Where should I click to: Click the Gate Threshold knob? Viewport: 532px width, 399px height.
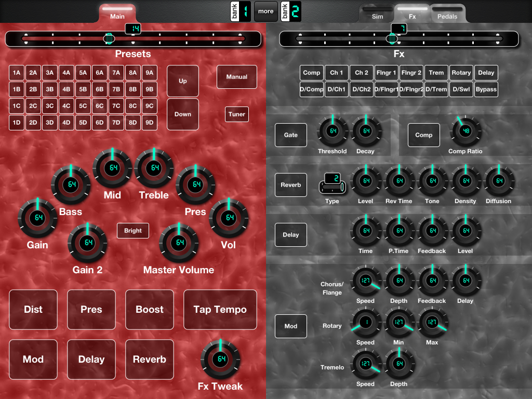332,131
